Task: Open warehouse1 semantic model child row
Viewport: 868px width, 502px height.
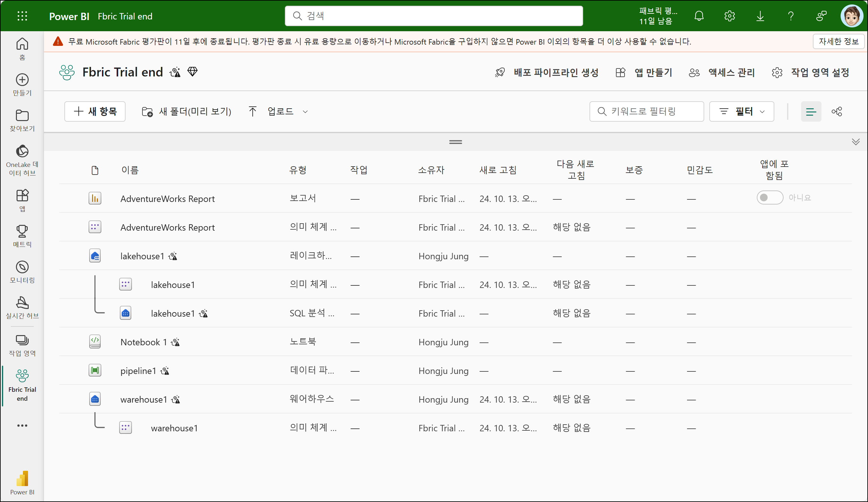Action: (x=174, y=428)
